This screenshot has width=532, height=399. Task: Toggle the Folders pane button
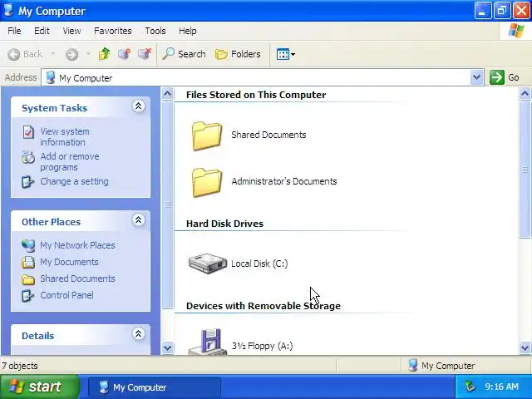click(x=238, y=54)
